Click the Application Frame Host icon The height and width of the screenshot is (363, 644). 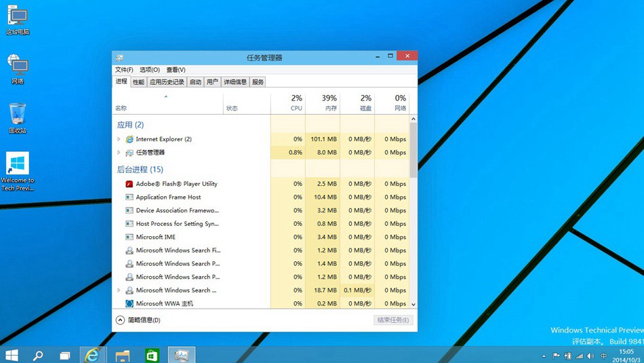coord(129,197)
